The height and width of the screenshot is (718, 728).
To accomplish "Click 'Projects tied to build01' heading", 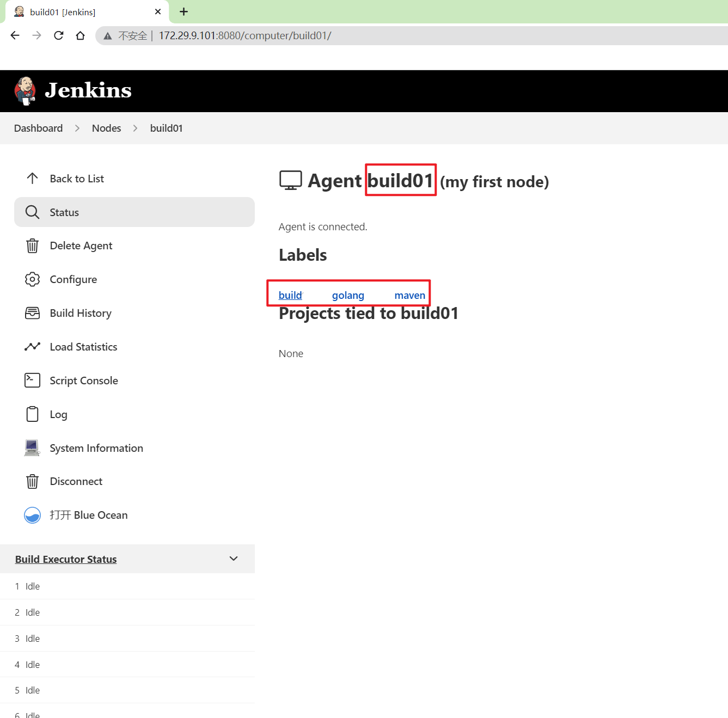I will click(x=369, y=314).
